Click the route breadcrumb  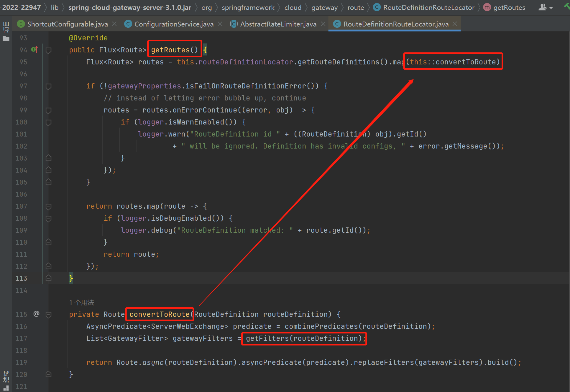pos(356,7)
